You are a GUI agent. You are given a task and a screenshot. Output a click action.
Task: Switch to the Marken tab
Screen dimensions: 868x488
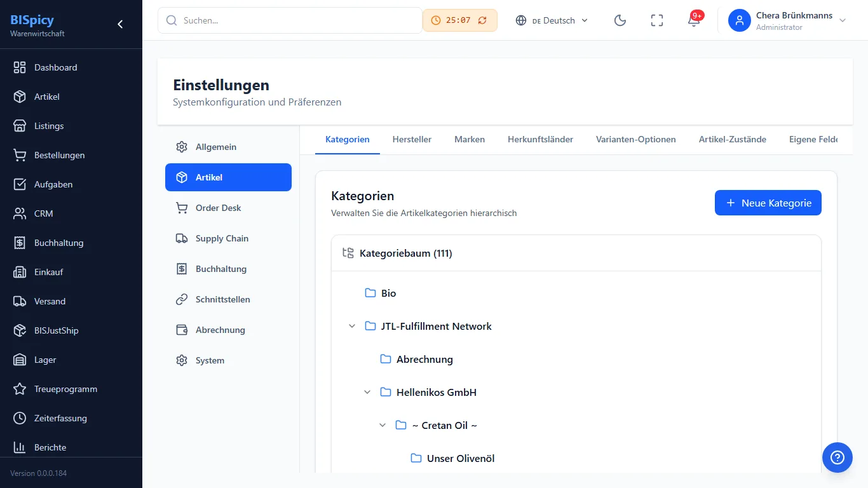[x=470, y=139]
